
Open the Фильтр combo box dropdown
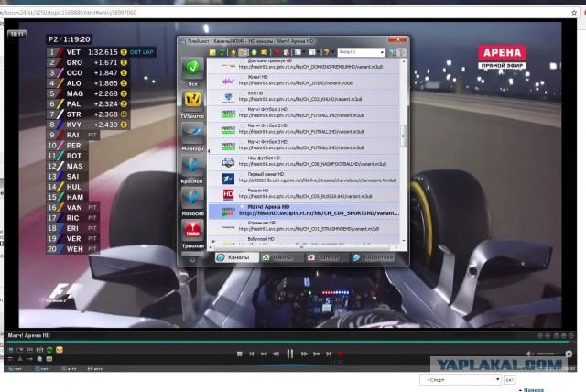point(382,52)
